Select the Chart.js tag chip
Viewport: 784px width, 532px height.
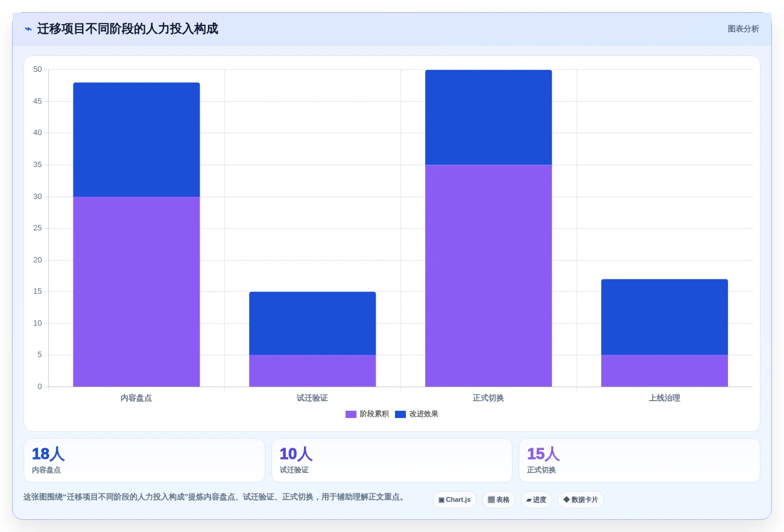[455, 499]
